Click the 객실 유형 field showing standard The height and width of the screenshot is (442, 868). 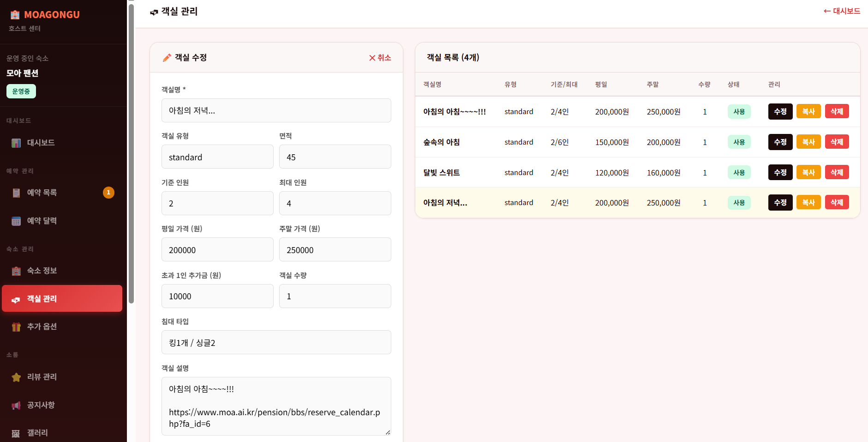tap(217, 157)
